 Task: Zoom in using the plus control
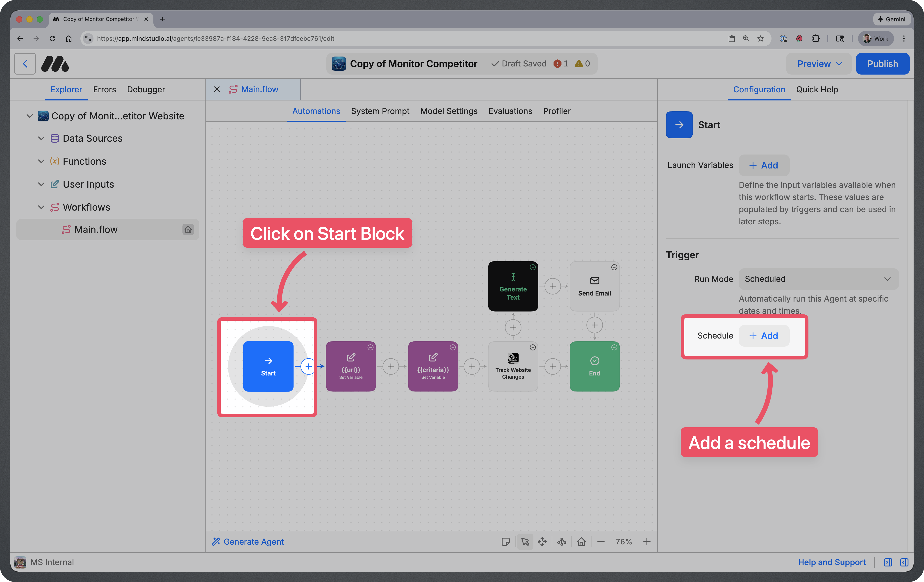point(647,541)
